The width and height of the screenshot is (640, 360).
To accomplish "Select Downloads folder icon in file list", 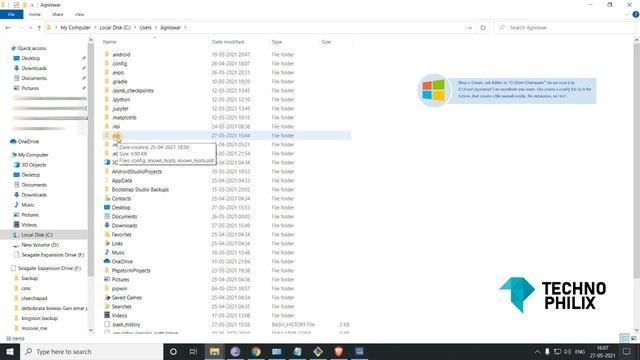I will pyautogui.click(x=107, y=225).
